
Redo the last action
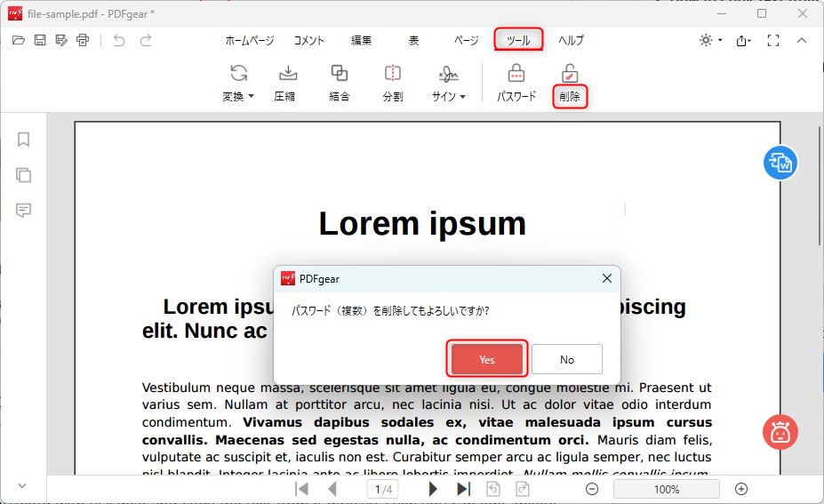click(146, 40)
